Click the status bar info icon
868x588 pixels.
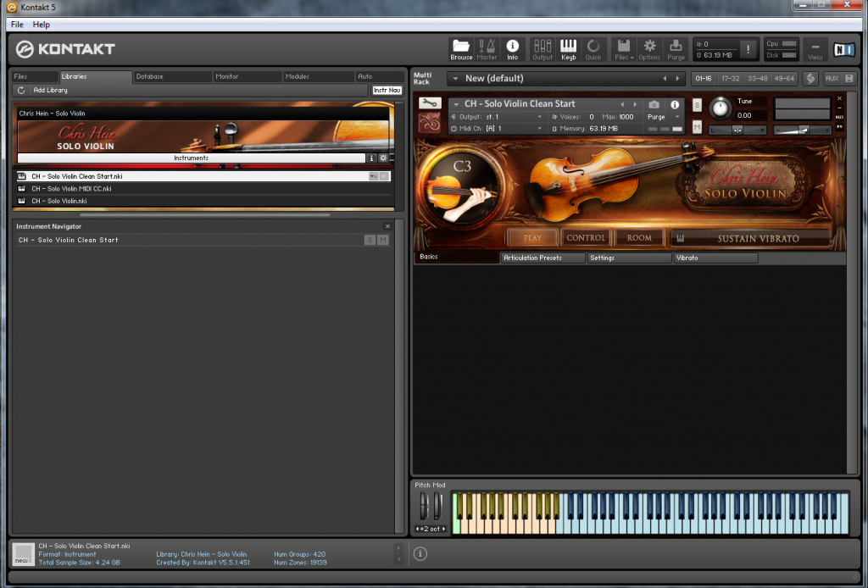[420, 554]
